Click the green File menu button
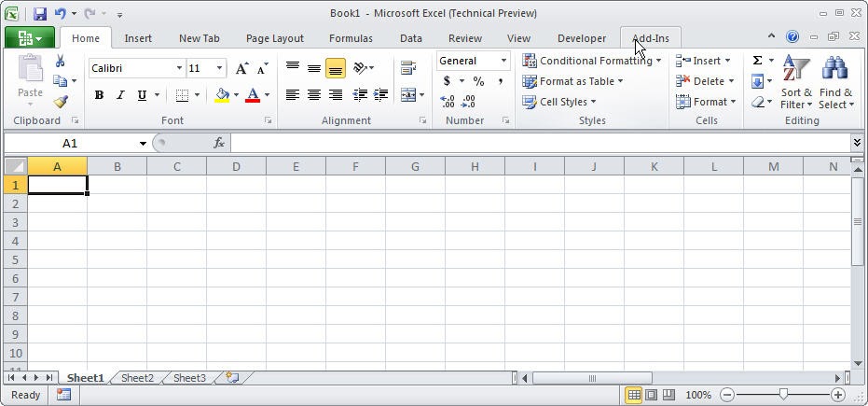This screenshot has height=406, width=868. 30,37
